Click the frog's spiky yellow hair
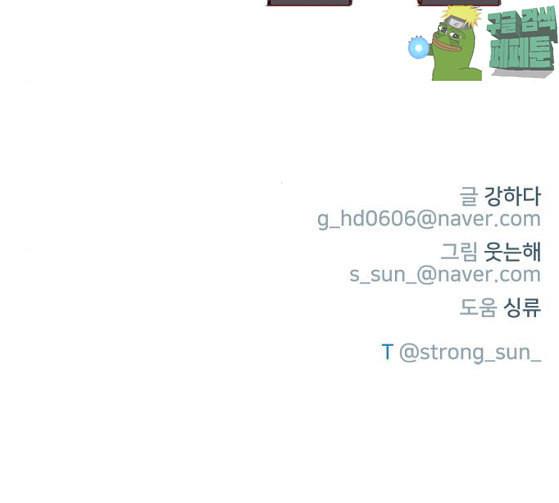Image resolution: width=559 pixels, height=503 pixels. pos(462,14)
